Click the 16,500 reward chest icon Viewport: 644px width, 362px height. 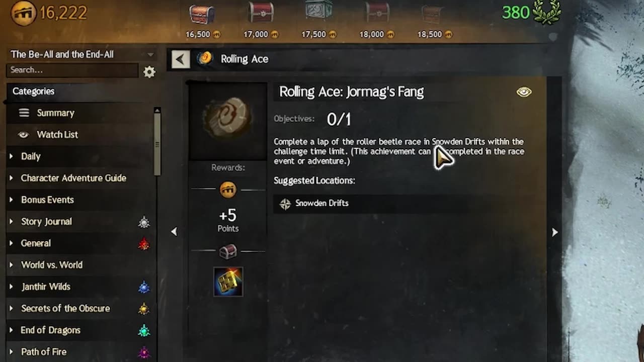tap(202, 15)
